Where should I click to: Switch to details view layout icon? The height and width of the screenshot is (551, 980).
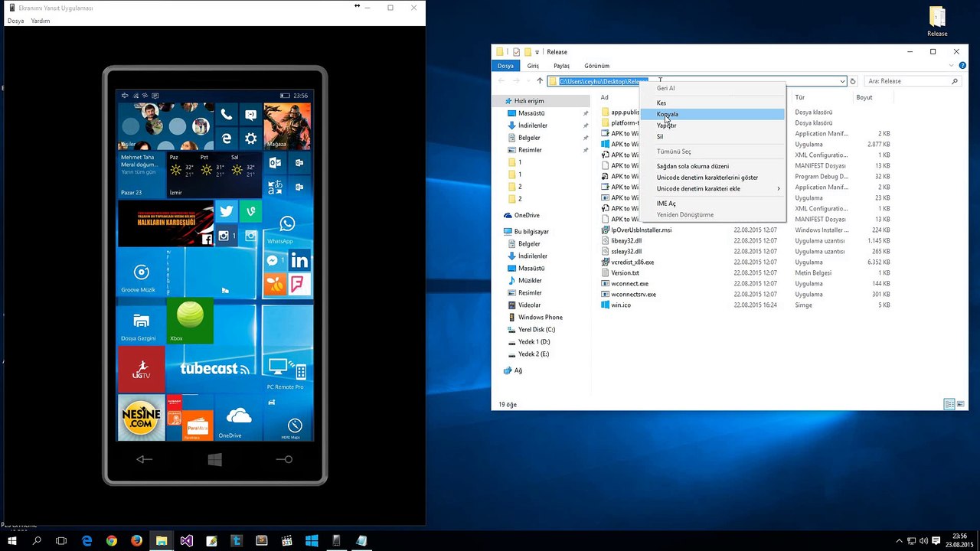(x=949, y=404)
